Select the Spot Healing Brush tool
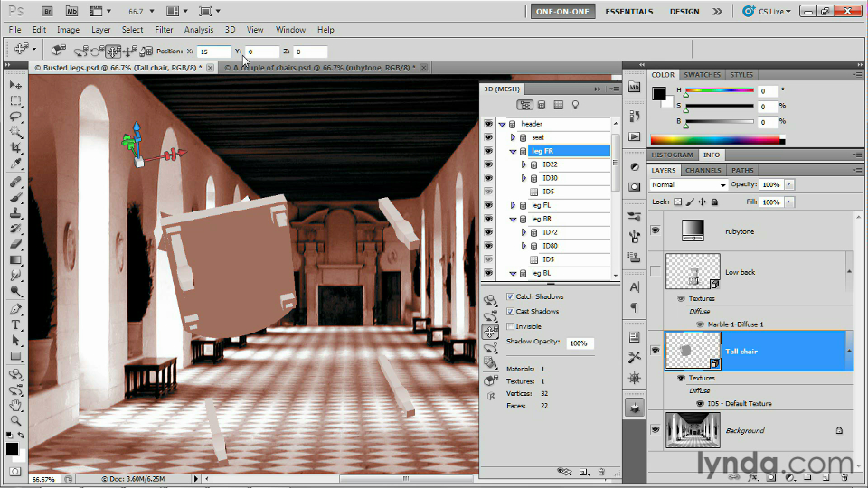 [15, 182]
